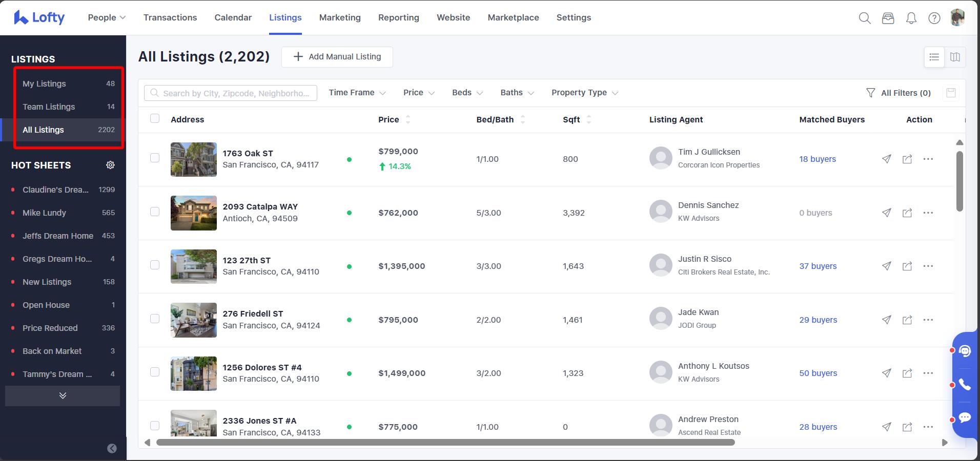The width and height of the screenshot is (980, 461).
Task: Click the listings search input field
Action: (236, 93)
